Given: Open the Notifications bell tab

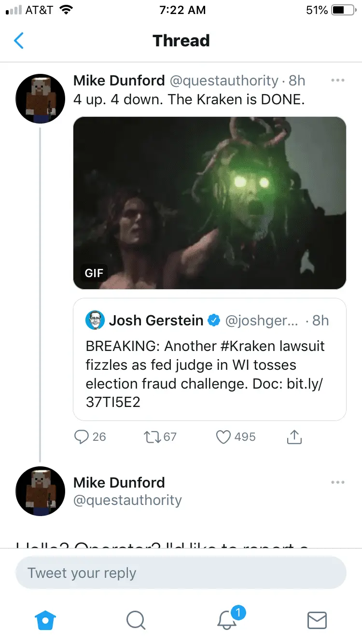Looking at the screenshot, I should [227, 619].
